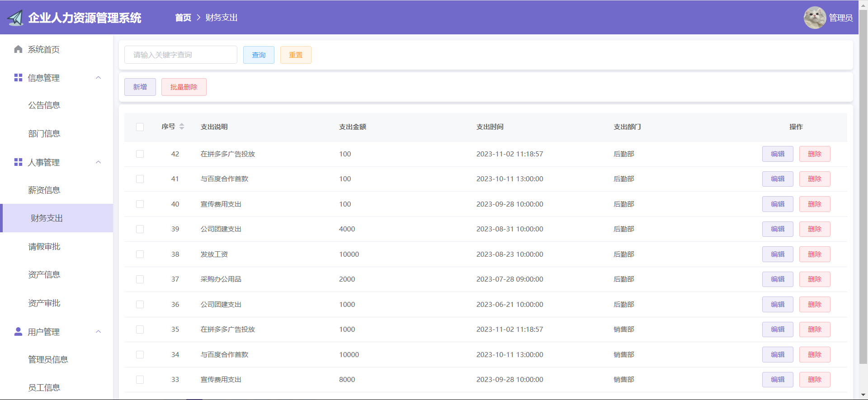Check the checkbox for row 36
Viewport: 868px width, 400px height.
(140, 305)
